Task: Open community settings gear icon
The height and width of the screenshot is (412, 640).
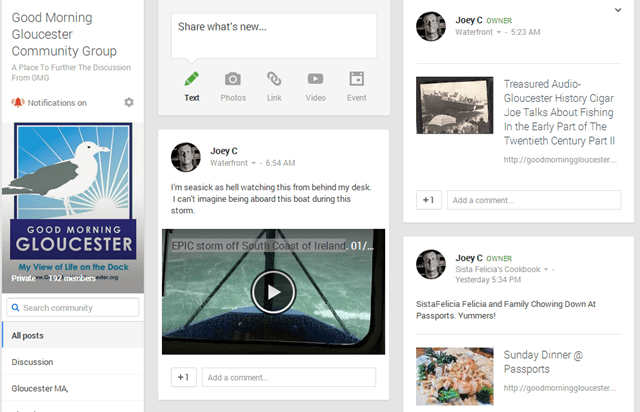Action: pyautogui.click(x=128, y=103)
